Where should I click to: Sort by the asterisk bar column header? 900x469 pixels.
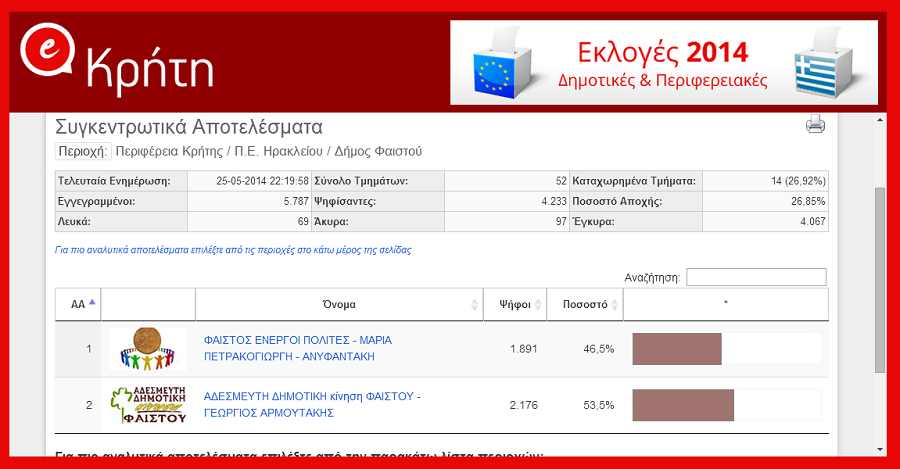(x=725, y=305)
